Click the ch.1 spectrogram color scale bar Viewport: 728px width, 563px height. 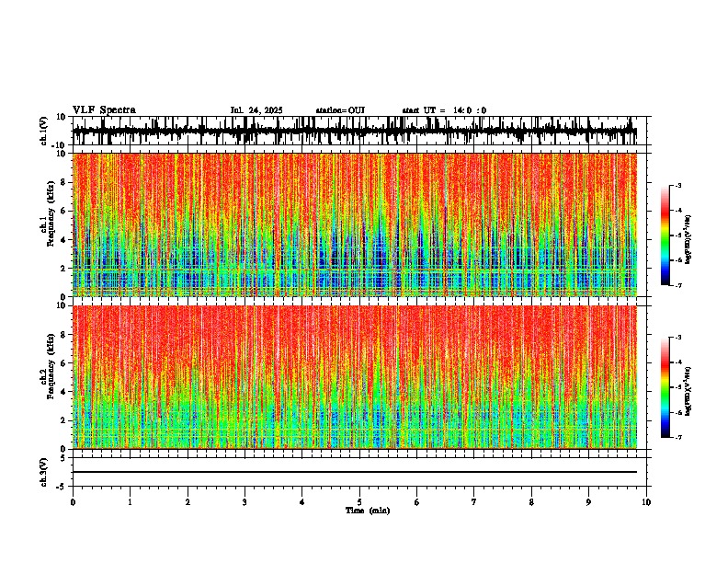[665, 236]
